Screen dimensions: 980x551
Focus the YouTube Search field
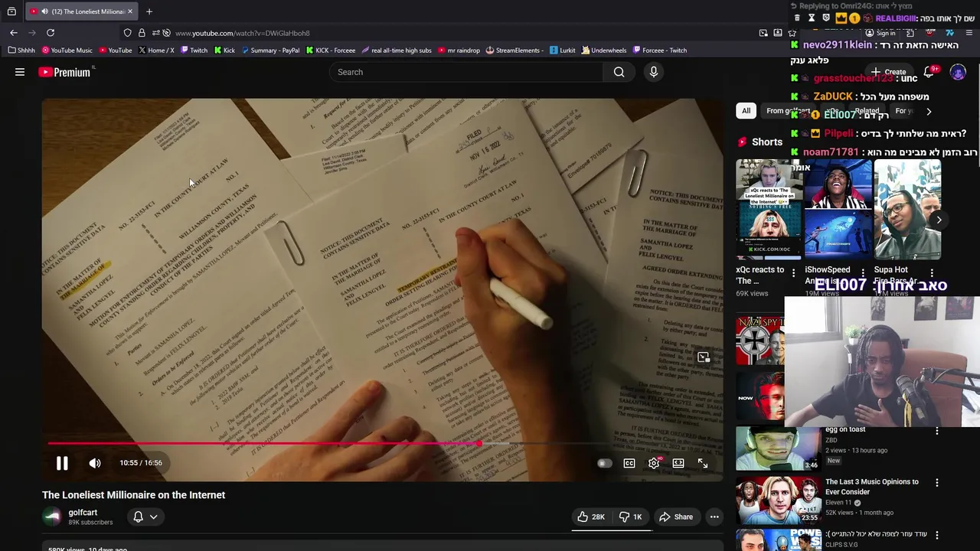click(x=467, y=72)
